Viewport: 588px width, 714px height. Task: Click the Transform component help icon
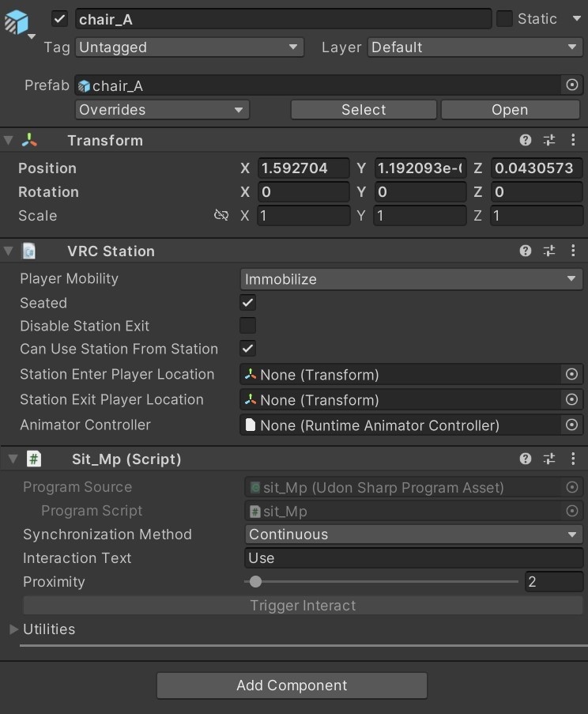click(x=526, y=141)
